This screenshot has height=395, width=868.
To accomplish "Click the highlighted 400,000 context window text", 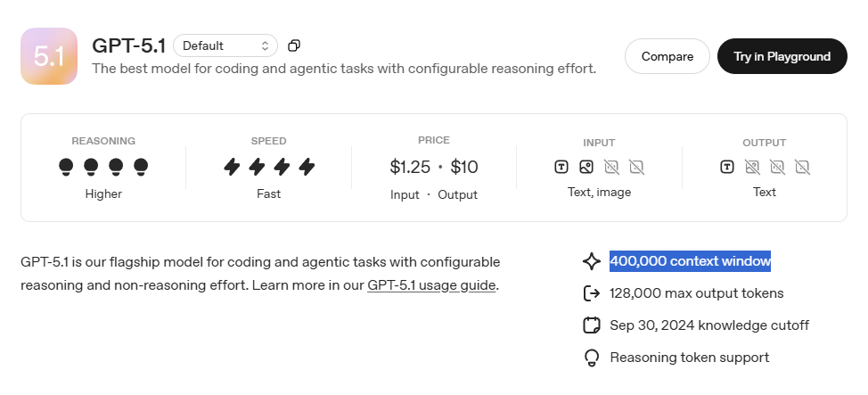I will pos(690,261).
